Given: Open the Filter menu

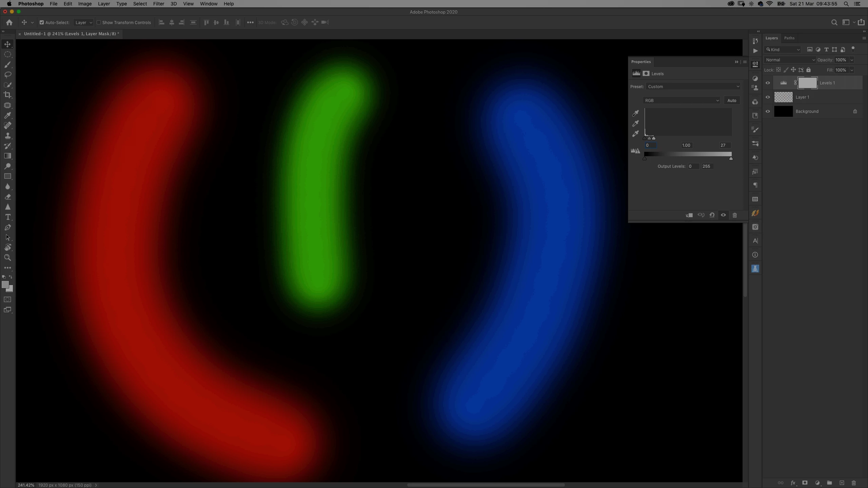Looking at the screenshot, I should [x=158, y=4].
